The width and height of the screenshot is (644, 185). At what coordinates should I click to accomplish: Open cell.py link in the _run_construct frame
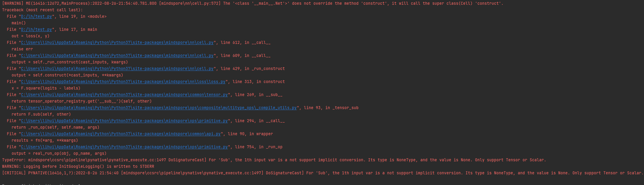[x=117, y=69]
